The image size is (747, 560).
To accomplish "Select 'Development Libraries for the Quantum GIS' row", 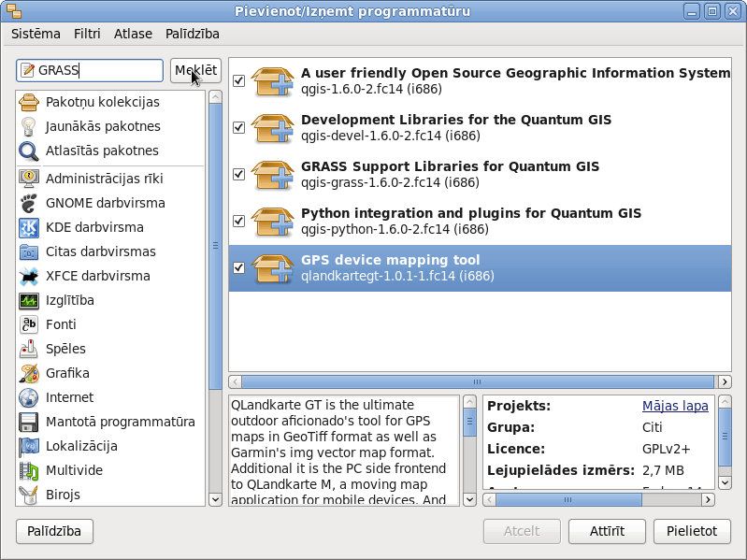I will 480,128.
